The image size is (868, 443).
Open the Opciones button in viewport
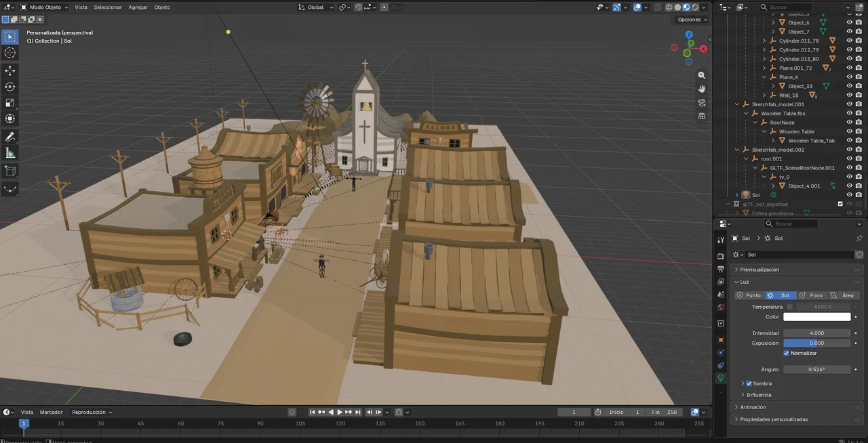tap(692, 20)
